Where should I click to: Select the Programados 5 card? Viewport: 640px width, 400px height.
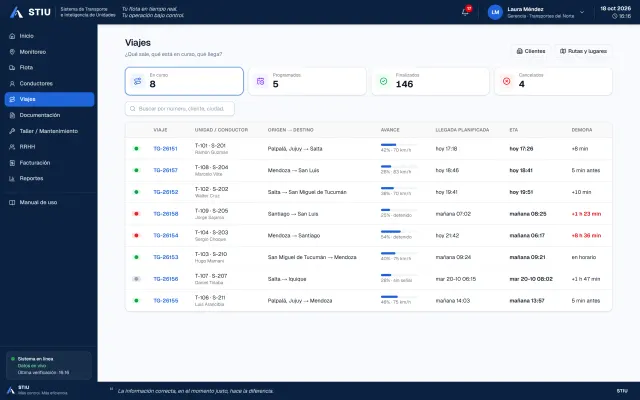click(x=307, y=81)
